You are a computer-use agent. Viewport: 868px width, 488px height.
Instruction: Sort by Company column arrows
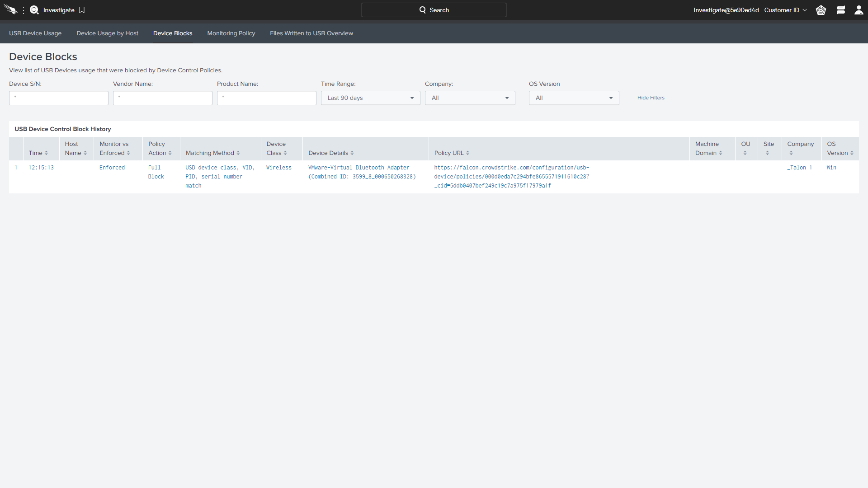tap(791, 153)
